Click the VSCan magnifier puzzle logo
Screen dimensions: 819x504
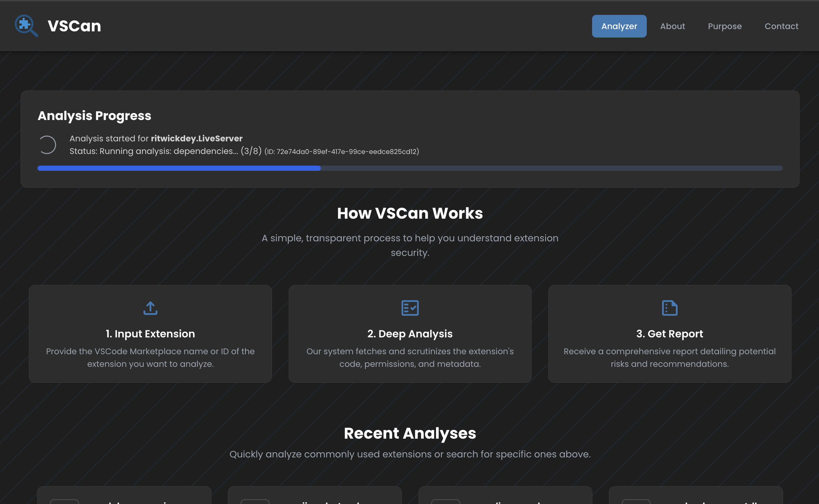coord(26,26)
